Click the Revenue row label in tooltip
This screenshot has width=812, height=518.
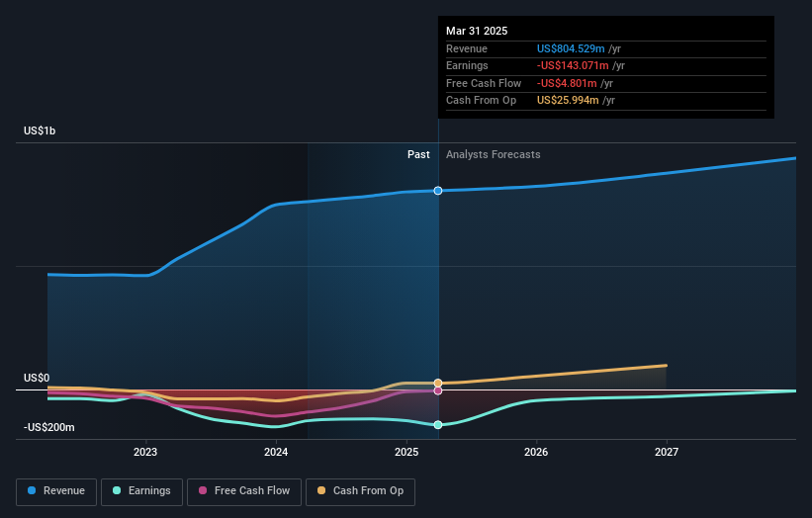[x=467, y=48]
